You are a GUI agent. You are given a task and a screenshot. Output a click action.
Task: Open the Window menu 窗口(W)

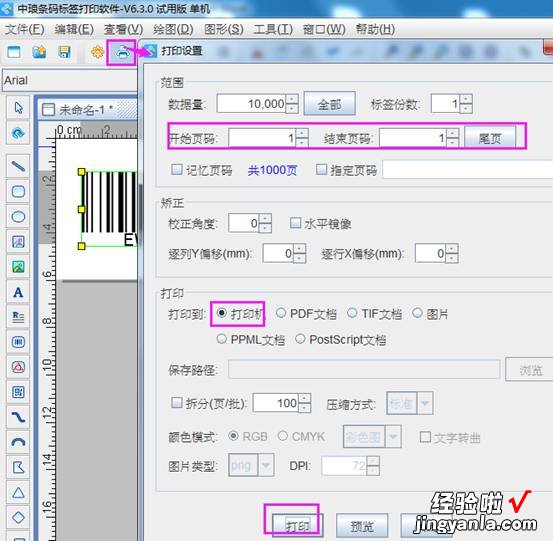324,29
